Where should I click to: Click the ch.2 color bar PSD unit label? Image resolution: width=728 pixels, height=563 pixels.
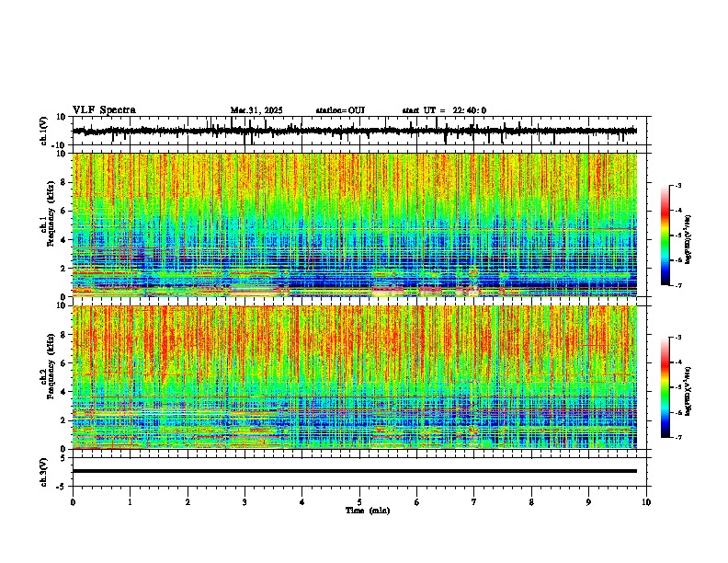tap(688, 391)
